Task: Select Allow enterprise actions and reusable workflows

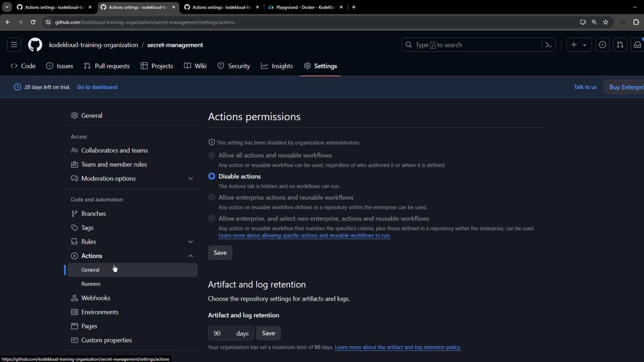Action: 212,197
